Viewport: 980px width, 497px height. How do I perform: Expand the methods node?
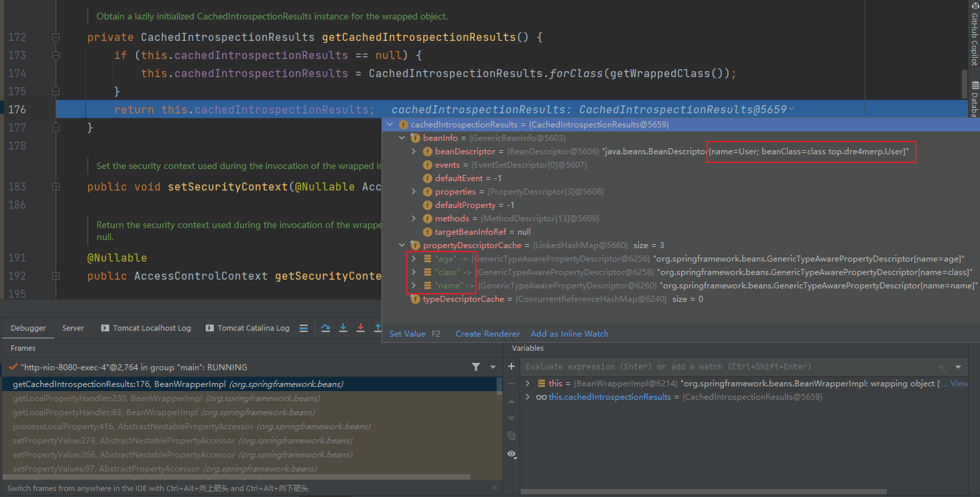point(414,219)
